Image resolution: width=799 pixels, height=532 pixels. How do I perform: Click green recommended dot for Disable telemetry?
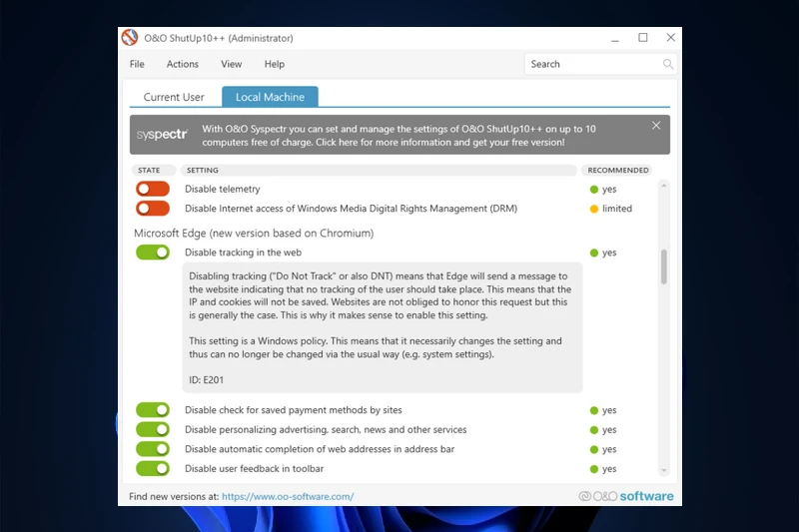pyautogui.click(x=593, y=190)
